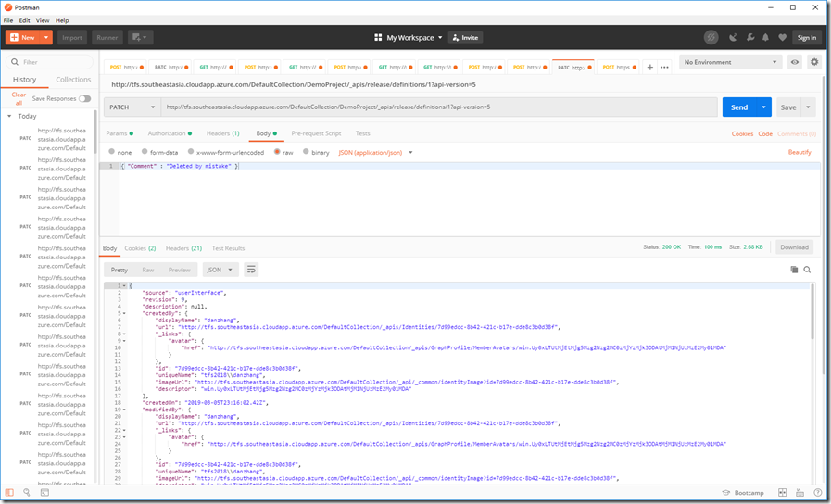
Task: Add a new request tab with plus icon
Action: pyautogui.click(x=649, y=68)
